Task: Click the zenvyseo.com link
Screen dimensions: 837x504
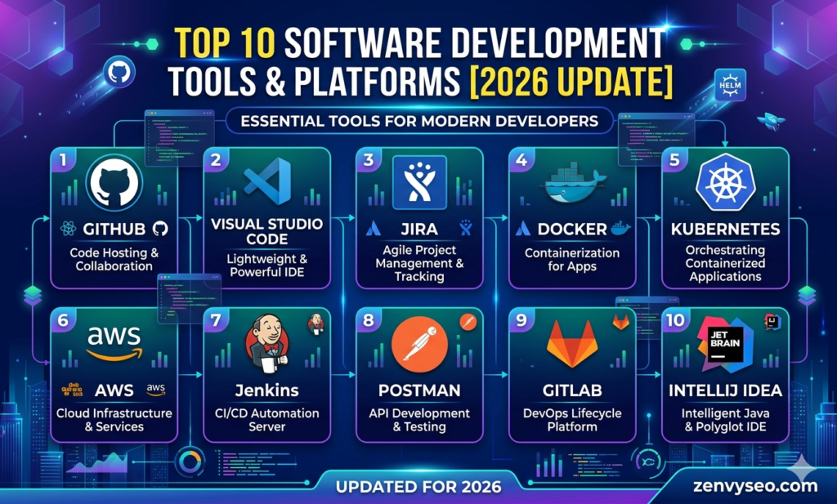Action: pos(755,486)
